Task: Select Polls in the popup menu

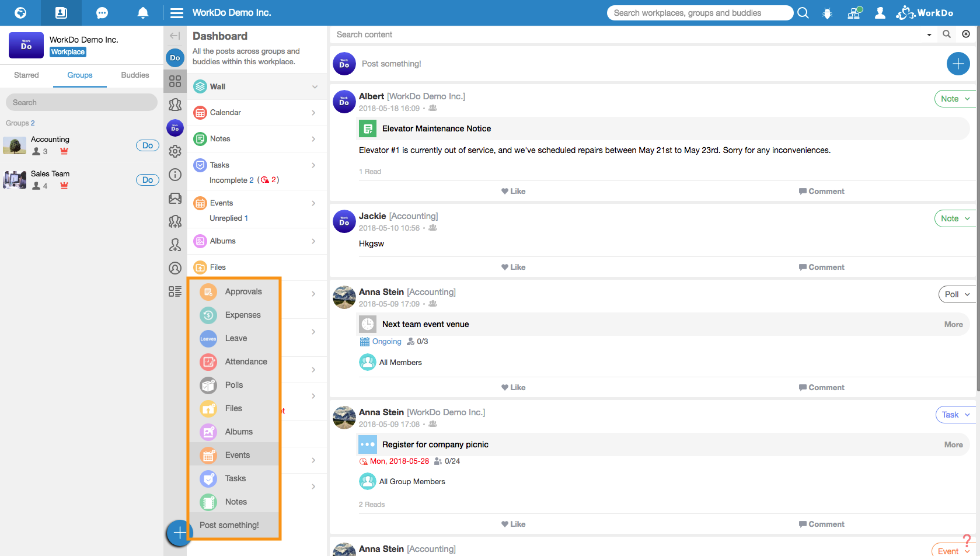Action: coord(235,385)
